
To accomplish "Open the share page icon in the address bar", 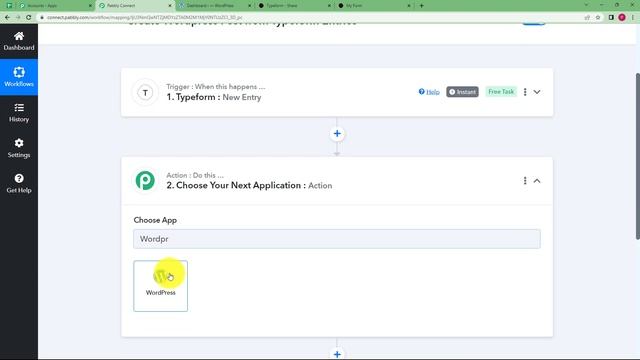I will pos(587,18).
